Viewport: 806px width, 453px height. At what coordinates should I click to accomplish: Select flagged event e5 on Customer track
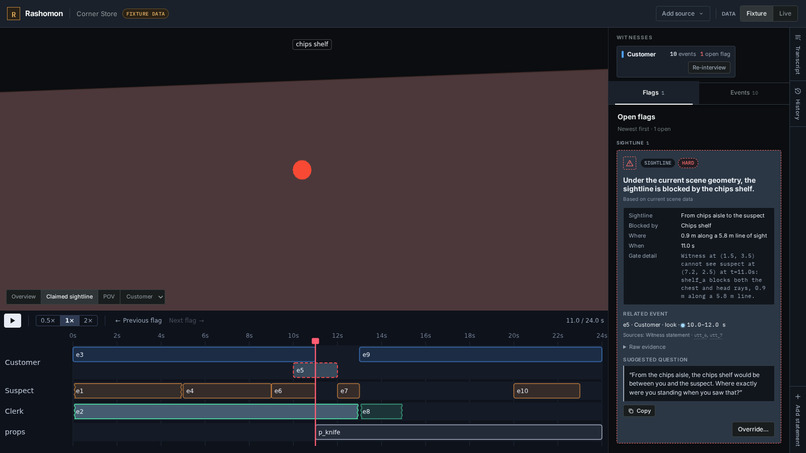click(x=315, y=370)
